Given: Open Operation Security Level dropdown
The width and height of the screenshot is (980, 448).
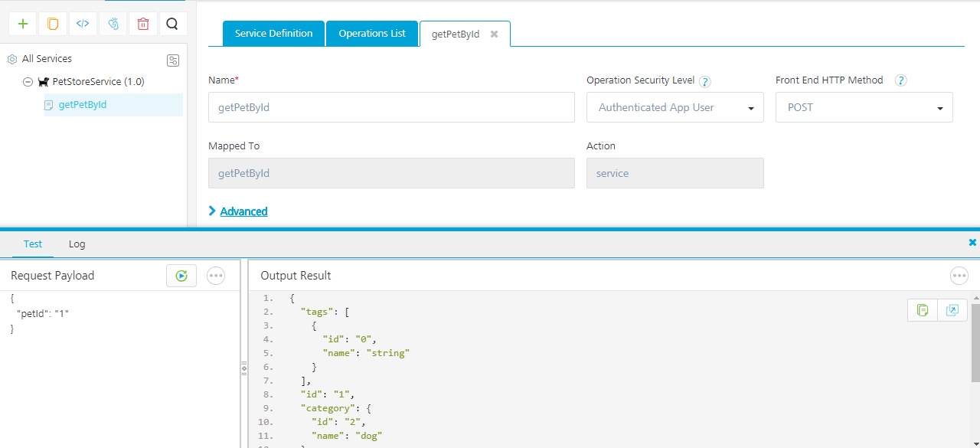Looking at the screenshot, I should pos(675,108).
